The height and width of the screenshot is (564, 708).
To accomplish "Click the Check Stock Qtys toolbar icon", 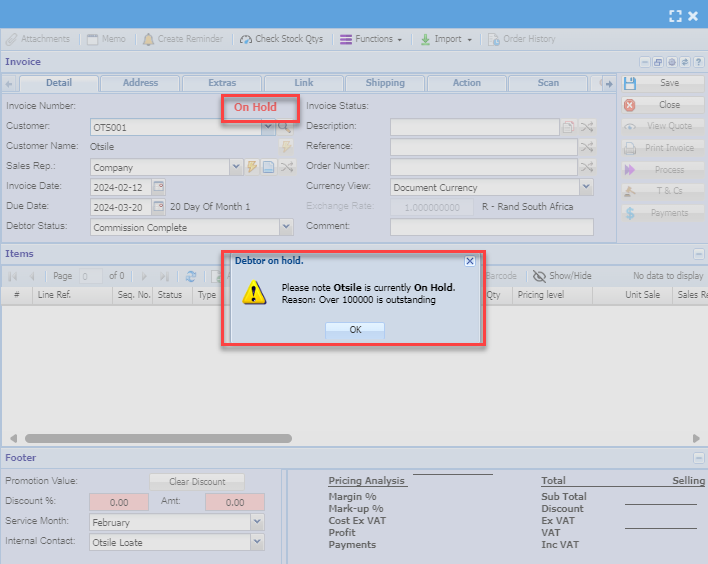I will point(247,40).
